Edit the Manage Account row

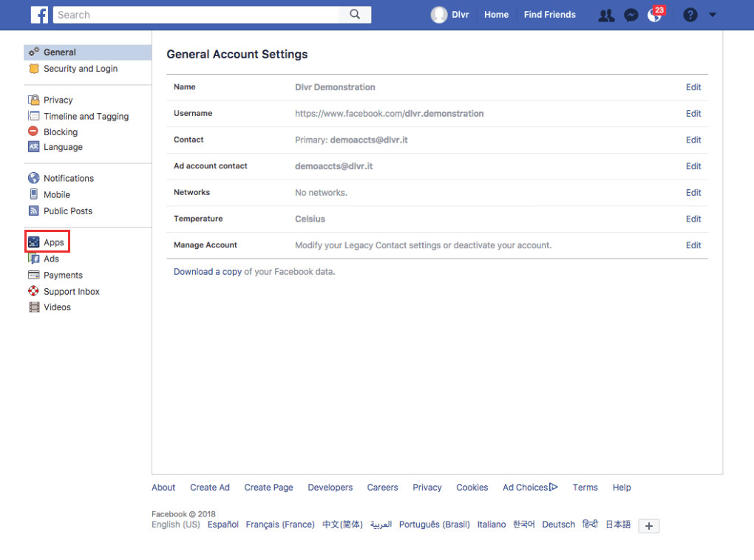click(x=693, y=245)
